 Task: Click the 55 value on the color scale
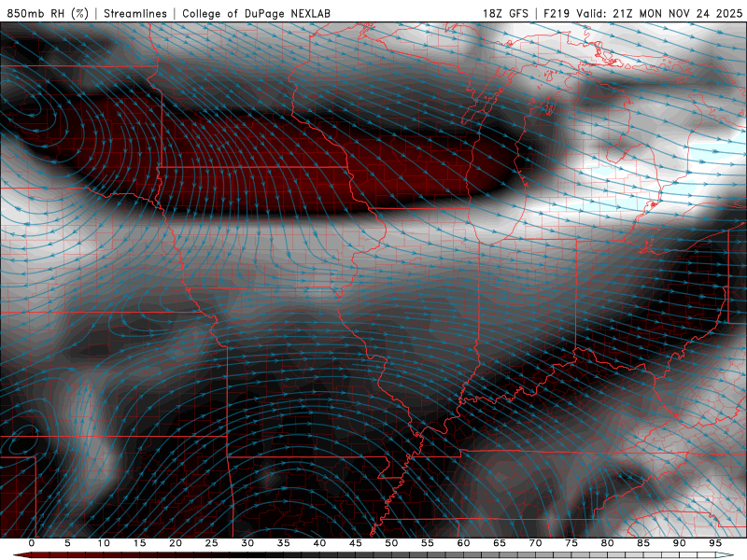click(x=428, y=543)
